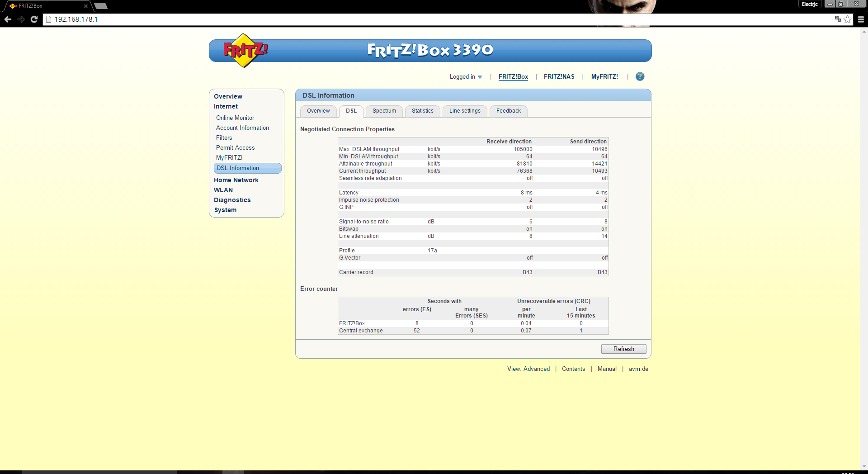This screenshot has width=868, height=474.
Task: Open WLAN in the sidebar
Action: [x=223, y=190]
